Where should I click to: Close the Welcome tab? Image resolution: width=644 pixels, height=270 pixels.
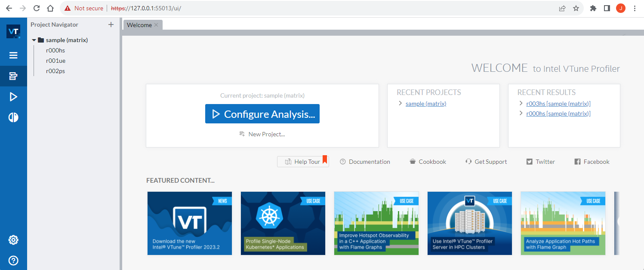[156, 25]
